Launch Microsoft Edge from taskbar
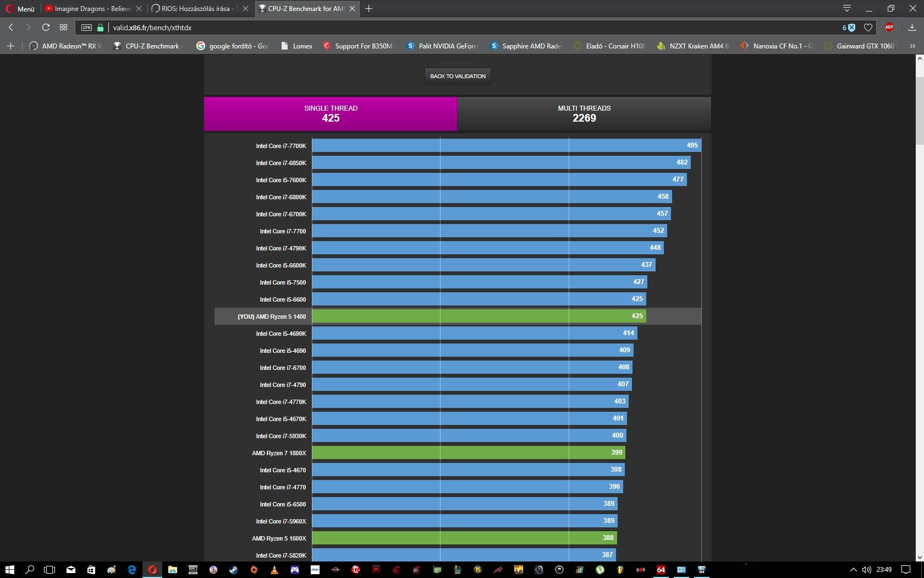Image resolution: width=924 pixels, height=578 pixels. (x=131, y=570)
